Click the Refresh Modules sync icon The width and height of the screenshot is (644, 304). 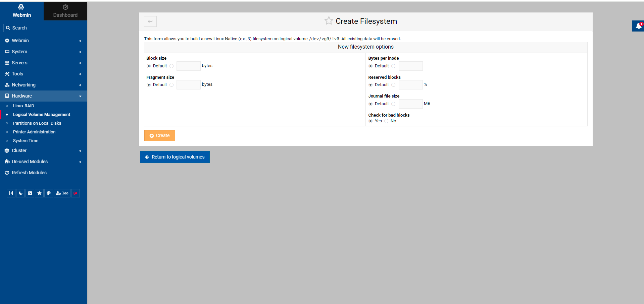pos(7,173)
